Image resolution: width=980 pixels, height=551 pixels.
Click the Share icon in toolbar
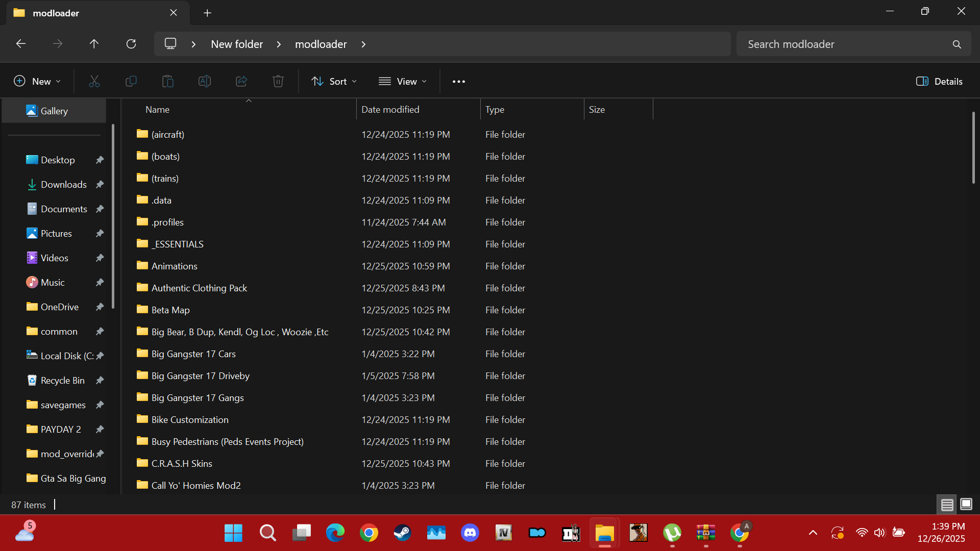241,81
